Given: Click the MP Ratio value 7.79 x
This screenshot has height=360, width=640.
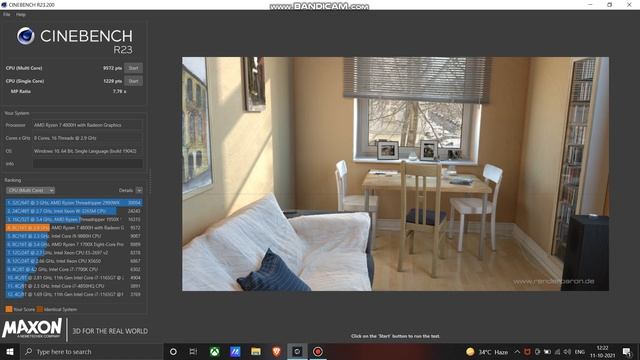Looking at the screenshot, I should click(x=120, y=91).
